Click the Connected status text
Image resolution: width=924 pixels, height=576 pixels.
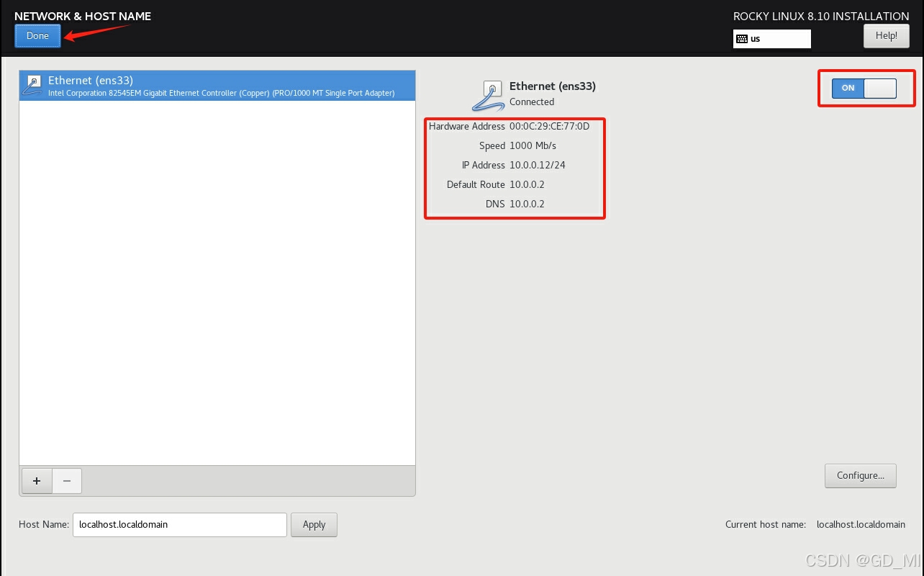532,102
